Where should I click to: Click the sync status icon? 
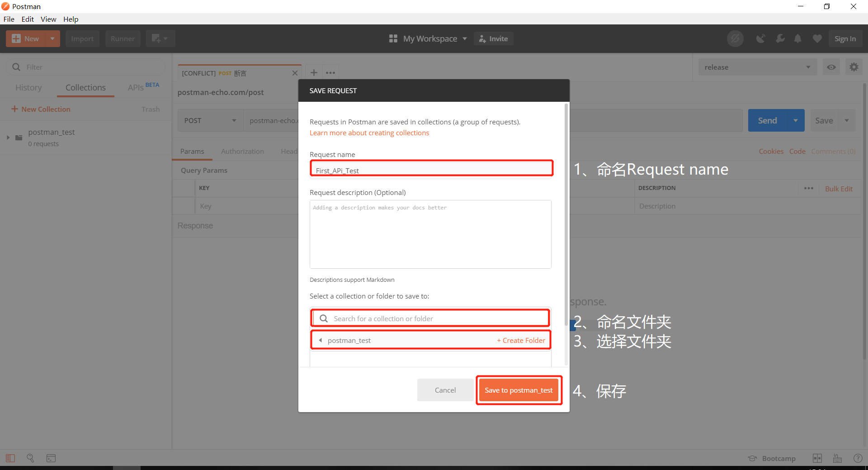pyautogui.click(x=735, y=39)
